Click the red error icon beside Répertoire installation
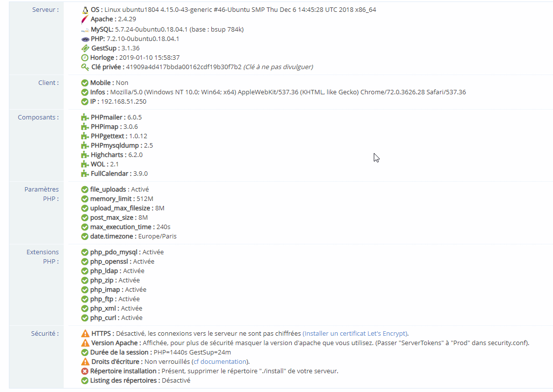The height and width of the screenshot is (392, 553). 84,371
